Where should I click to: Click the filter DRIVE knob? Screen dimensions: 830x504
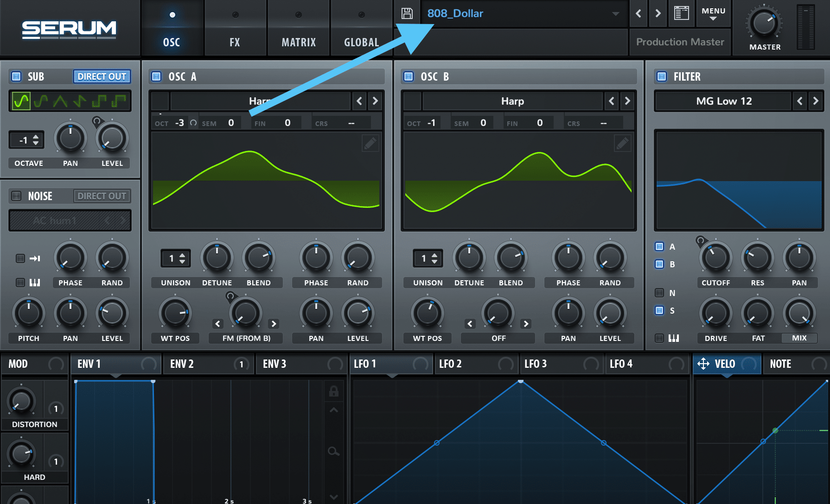coord(715,314)
